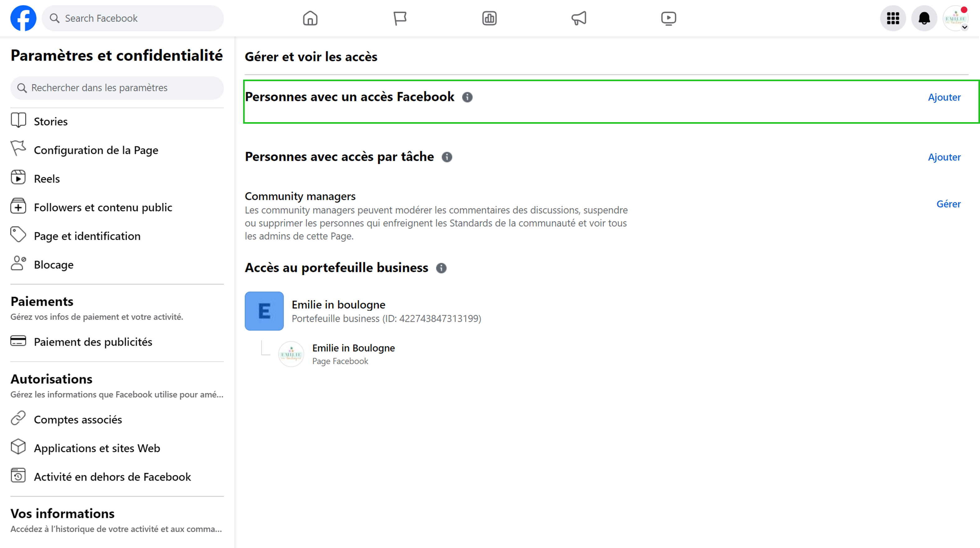
Task: Click info icon beside Personnes avec accès par tâche
Action: (447, 157)
